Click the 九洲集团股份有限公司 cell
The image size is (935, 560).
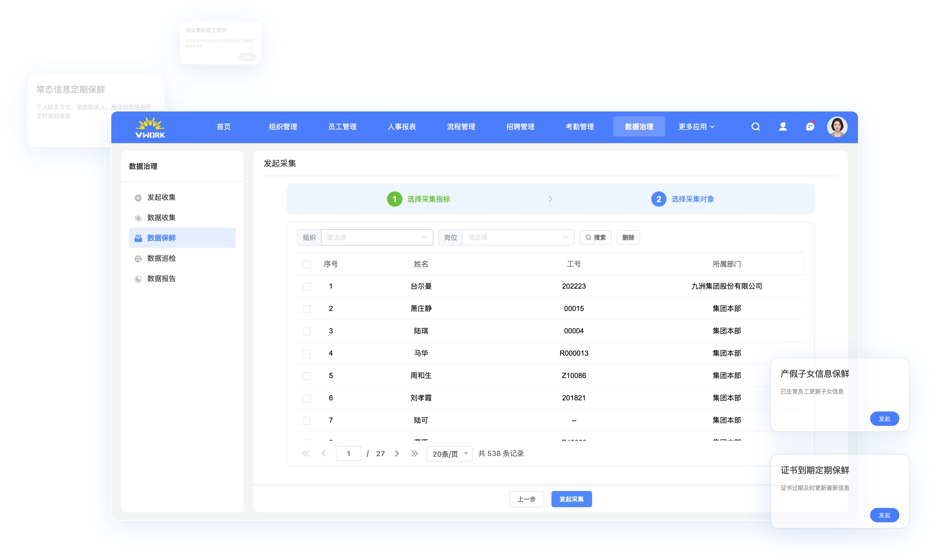727,286
